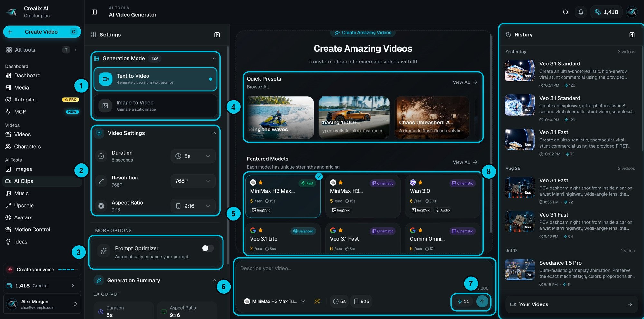Click View All for Quick Presets
This screenshot has height=319, width=644.
(465, 82)
